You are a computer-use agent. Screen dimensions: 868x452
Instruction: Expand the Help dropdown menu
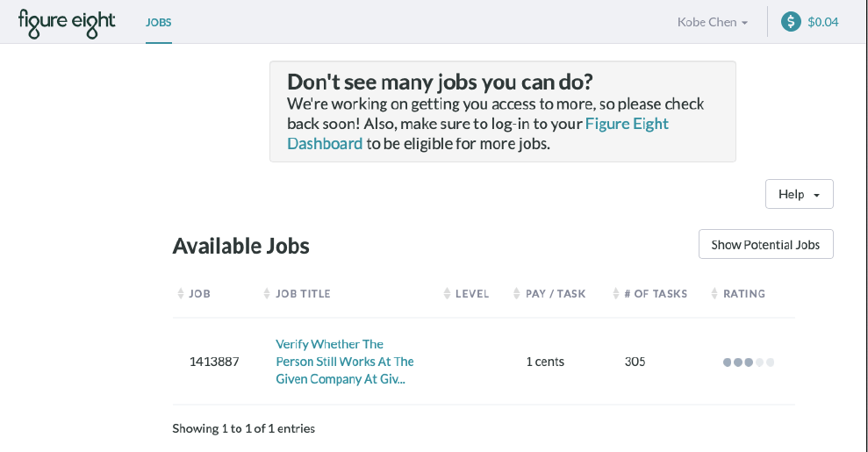click(x=799, y=194)
